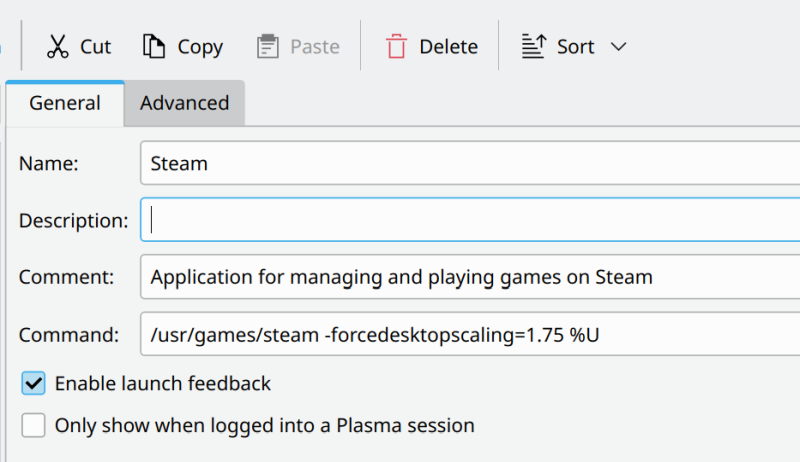Click into the Name field containing Steam

click(470, 163)
